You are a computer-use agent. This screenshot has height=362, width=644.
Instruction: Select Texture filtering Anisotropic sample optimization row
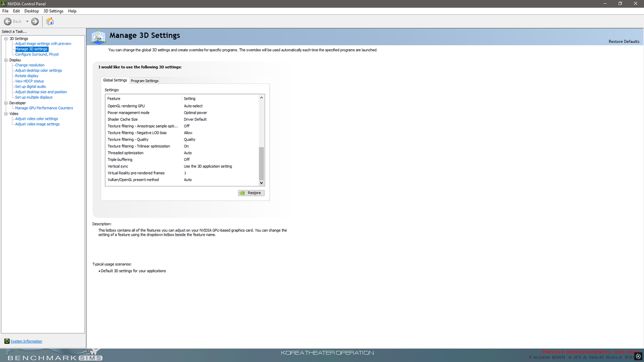coord(182,126)
